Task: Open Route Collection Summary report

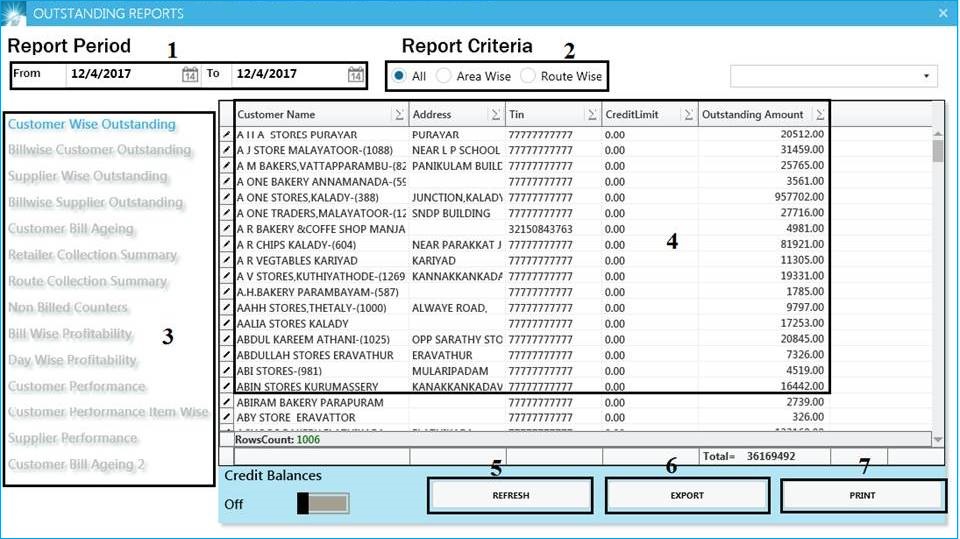Action: coord(88,282)
